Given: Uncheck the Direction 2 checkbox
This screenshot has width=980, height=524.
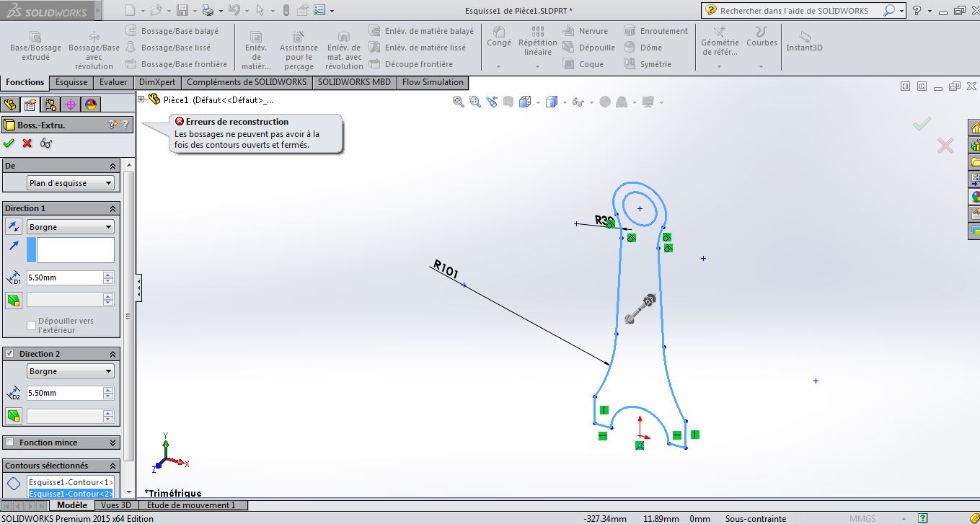Looking at the screenshot, I should coord(9,354).
